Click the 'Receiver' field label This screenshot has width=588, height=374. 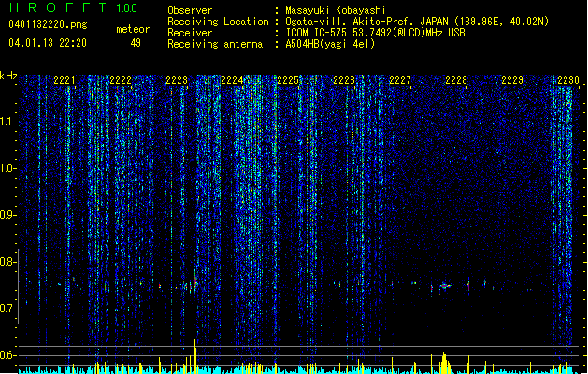(x=190, y=33)
